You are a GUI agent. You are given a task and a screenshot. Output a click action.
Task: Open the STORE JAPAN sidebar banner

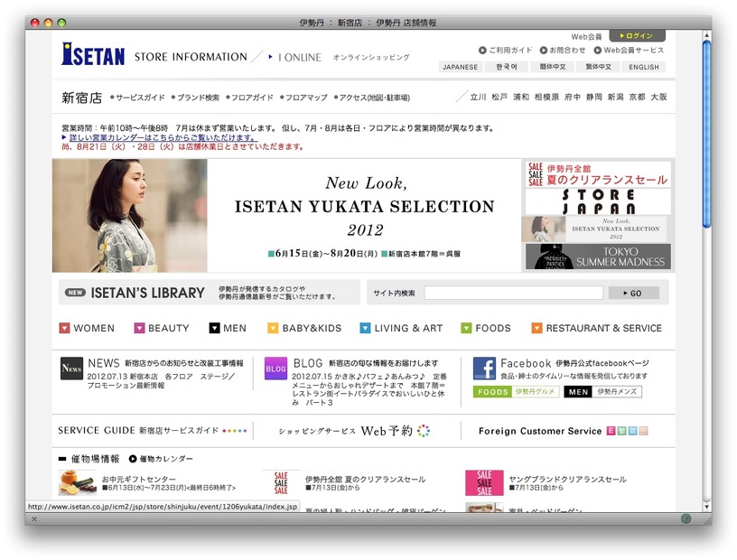point(598,201)
